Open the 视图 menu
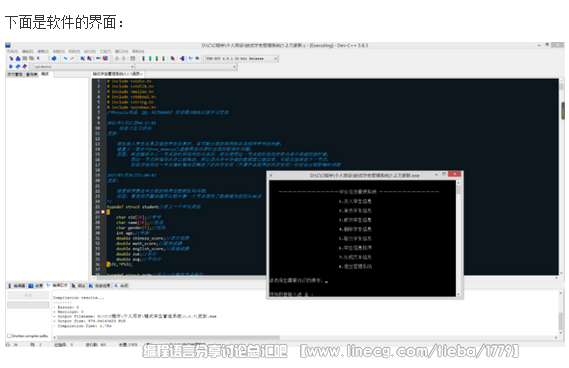The width and height of the screenshot is (569, 368). [x=59, y=52]
